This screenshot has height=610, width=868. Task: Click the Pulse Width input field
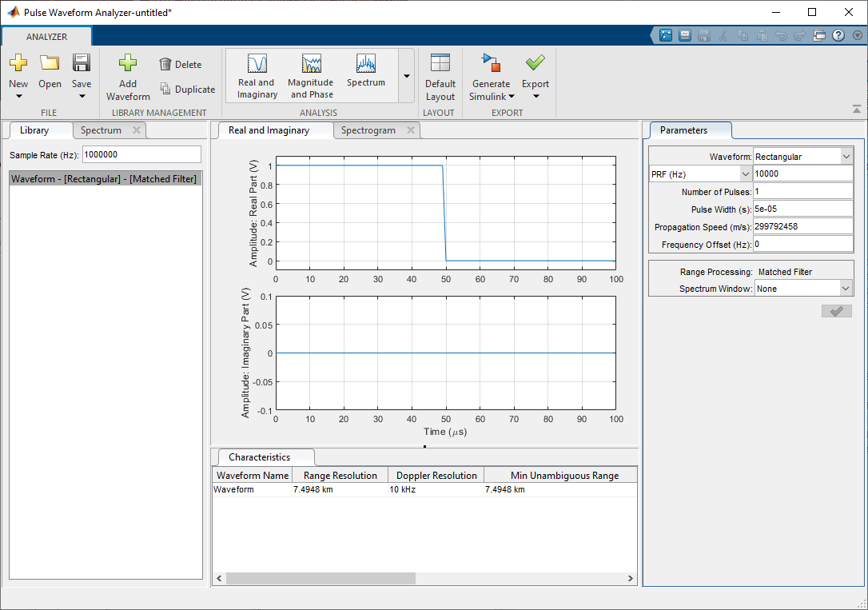coord(802,209)
